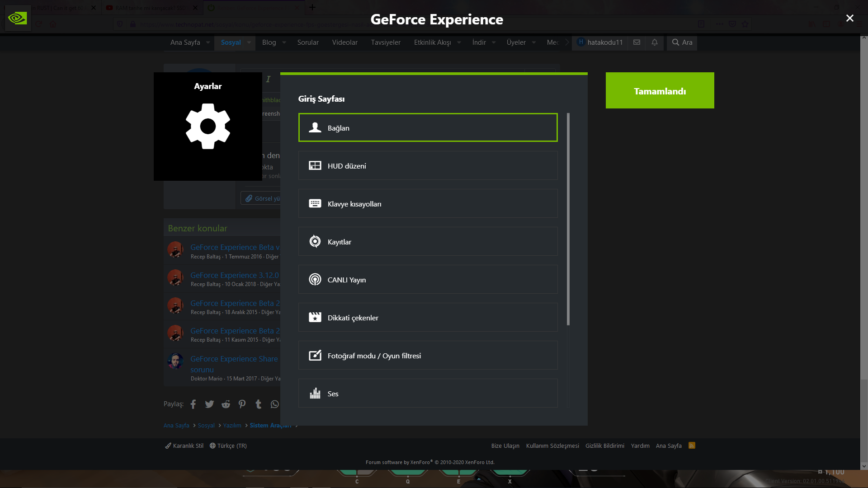This screenshot has width=868, height=488.
Task: Open Klavye kısayolları keyboard shortcuts
Action: pos(428,204)
